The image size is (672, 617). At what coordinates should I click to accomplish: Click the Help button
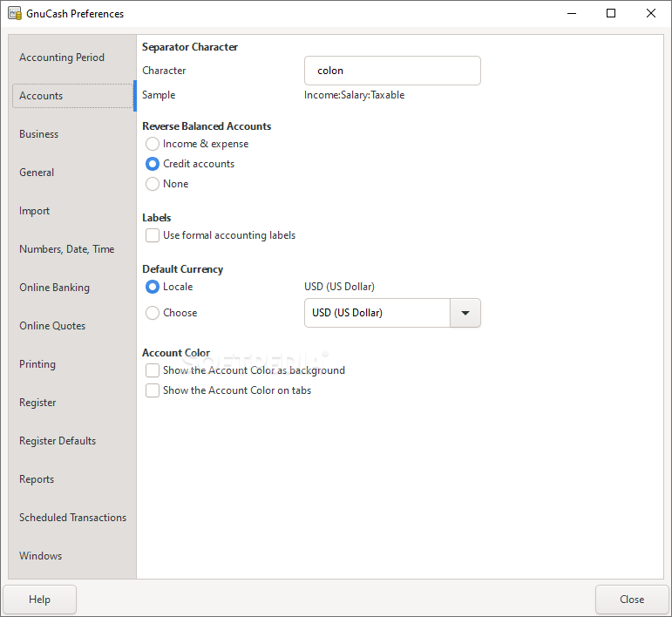[x=40, y=600]
